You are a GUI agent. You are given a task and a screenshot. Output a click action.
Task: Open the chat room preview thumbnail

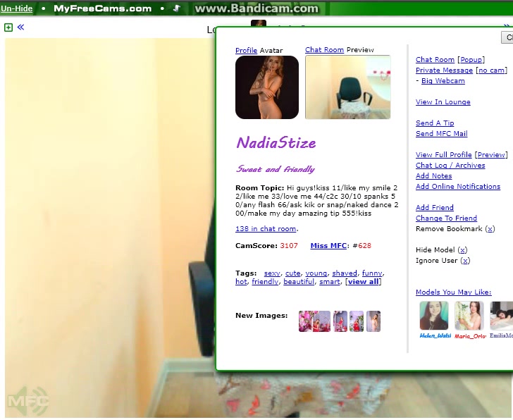347,87
